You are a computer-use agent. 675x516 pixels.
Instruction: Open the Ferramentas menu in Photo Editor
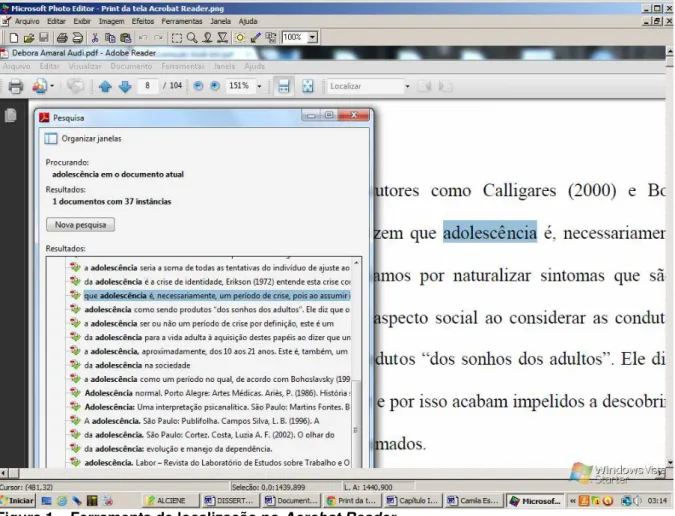pos(182,21)
